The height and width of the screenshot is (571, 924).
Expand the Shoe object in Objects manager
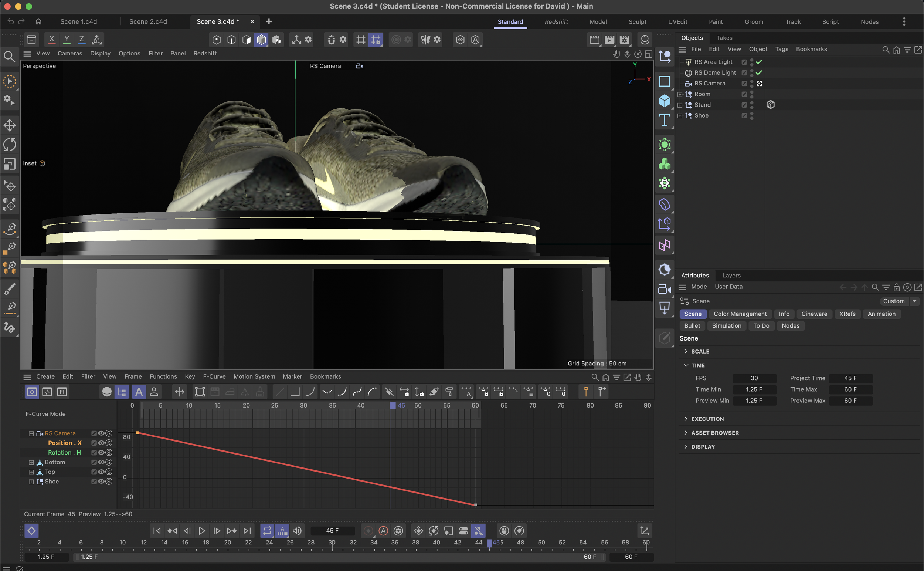[680, 116]
